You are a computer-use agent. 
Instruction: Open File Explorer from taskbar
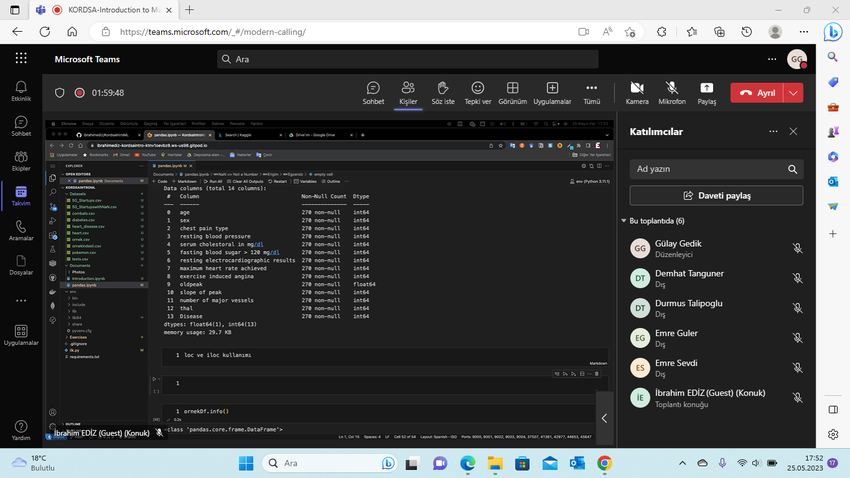tap(495, 463)
